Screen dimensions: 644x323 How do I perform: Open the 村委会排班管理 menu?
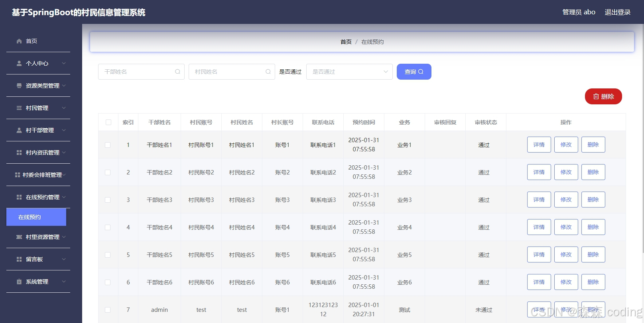point(38,175)
